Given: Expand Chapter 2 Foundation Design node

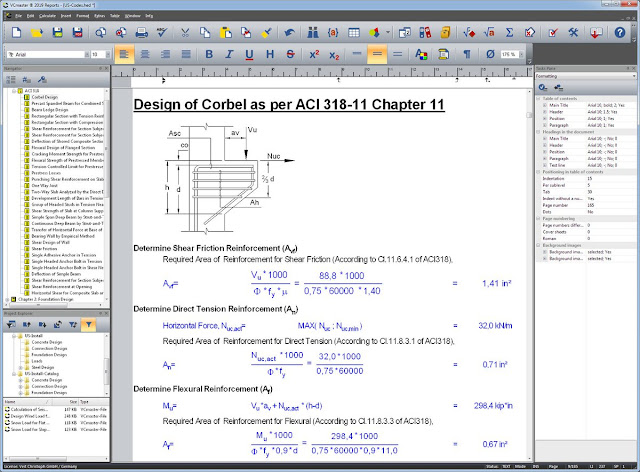Looking at the screenshot, I should pos(7,299).
